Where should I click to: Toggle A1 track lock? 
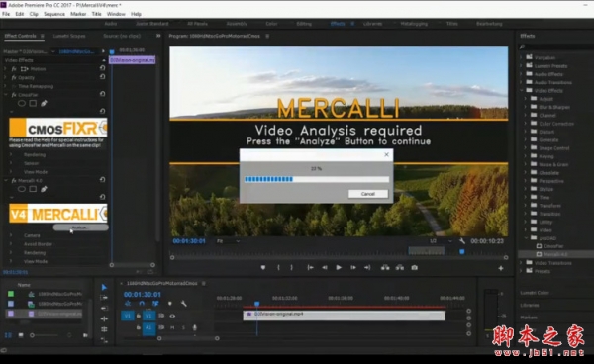point(139,327)
